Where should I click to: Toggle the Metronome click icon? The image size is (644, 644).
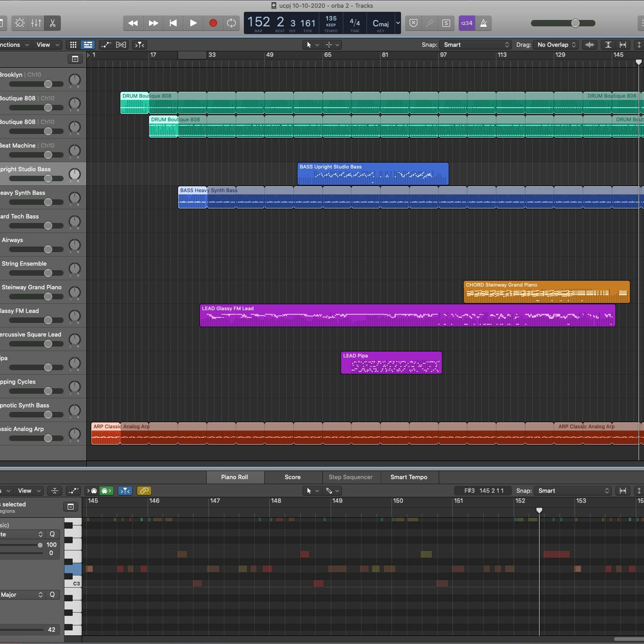click(x=483, y=23)
